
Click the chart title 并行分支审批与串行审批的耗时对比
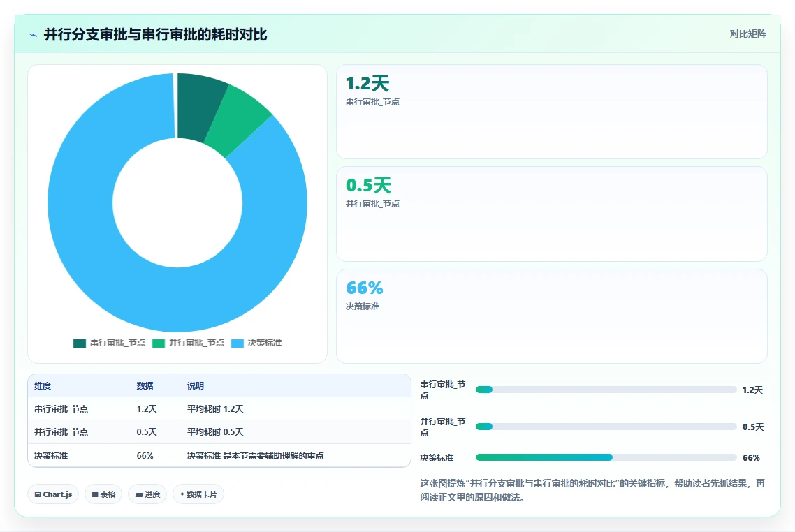155,35
